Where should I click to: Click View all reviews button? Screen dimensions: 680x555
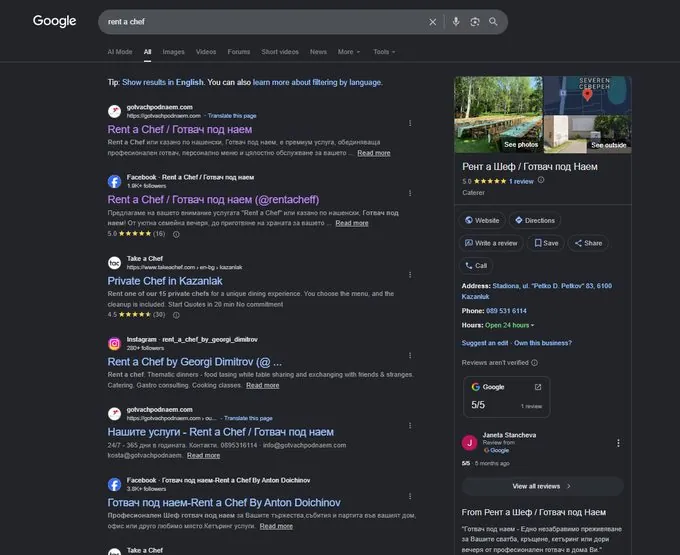click(543, 486)
